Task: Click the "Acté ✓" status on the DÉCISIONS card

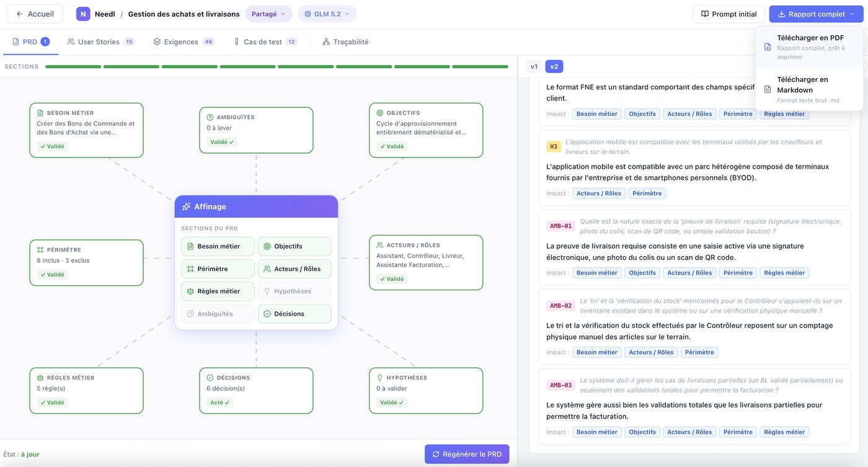Action: point(220,403)
